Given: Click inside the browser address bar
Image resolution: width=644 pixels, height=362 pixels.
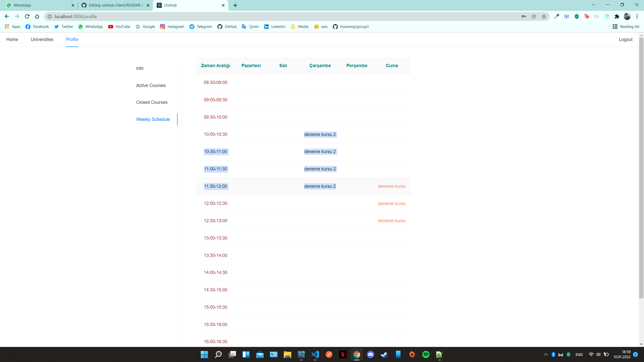Looking at the screenshot, I should 176,16.
